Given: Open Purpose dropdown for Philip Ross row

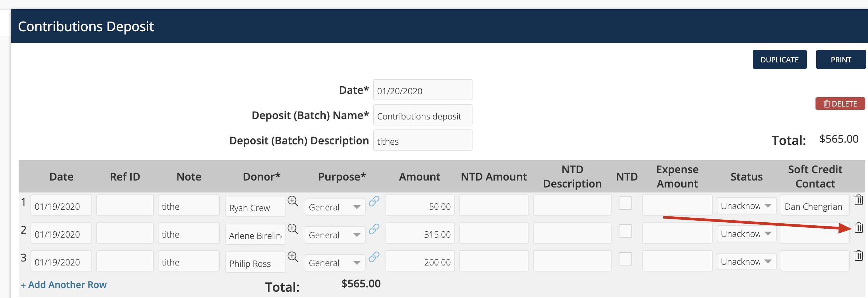Looking at the screenshot, I should pos(335,263).
